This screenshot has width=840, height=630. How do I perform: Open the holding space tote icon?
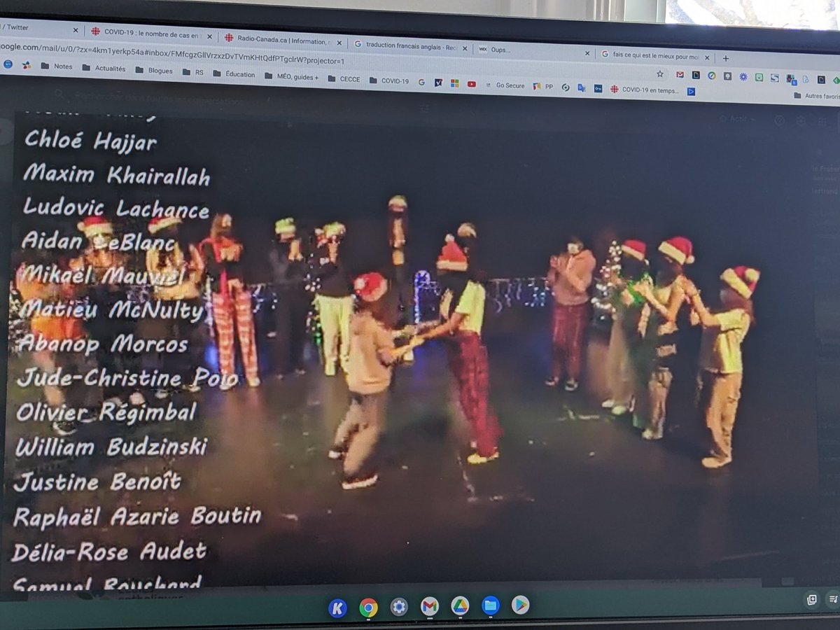pos(812,599)
